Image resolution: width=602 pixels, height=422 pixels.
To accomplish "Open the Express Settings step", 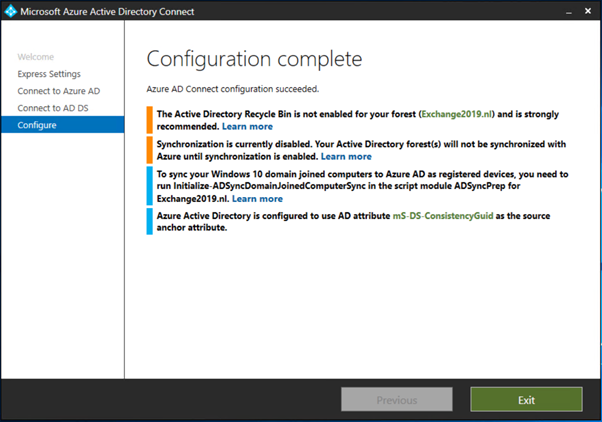I will point(49,74).
